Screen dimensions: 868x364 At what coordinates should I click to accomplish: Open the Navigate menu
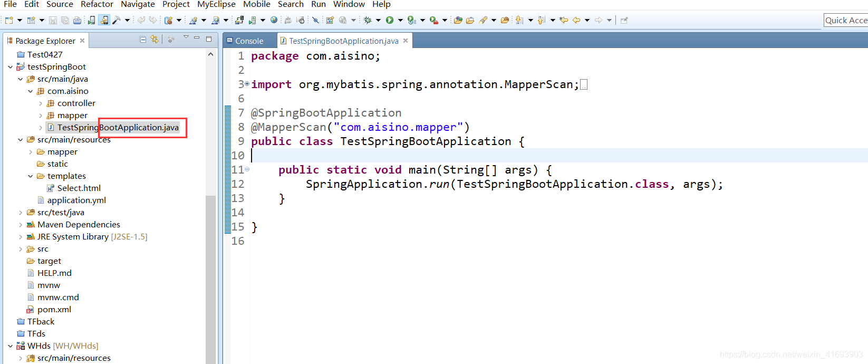pos(138,4)
